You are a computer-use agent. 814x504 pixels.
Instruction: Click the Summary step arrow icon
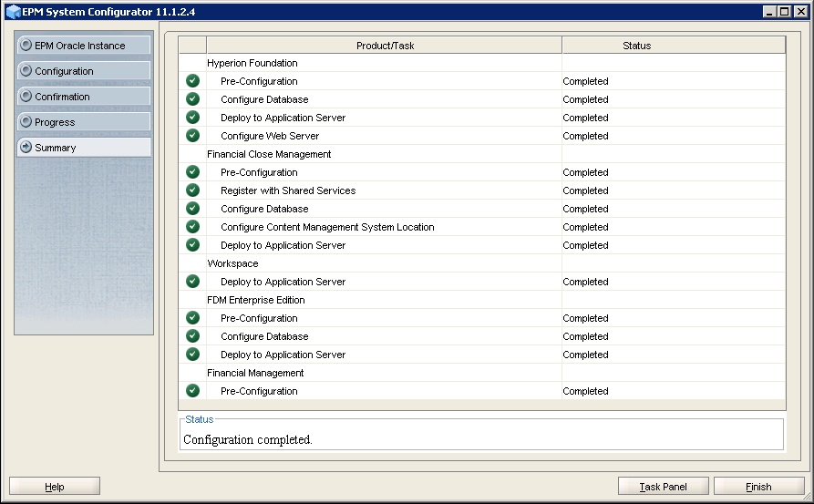[x=26, y=148]
